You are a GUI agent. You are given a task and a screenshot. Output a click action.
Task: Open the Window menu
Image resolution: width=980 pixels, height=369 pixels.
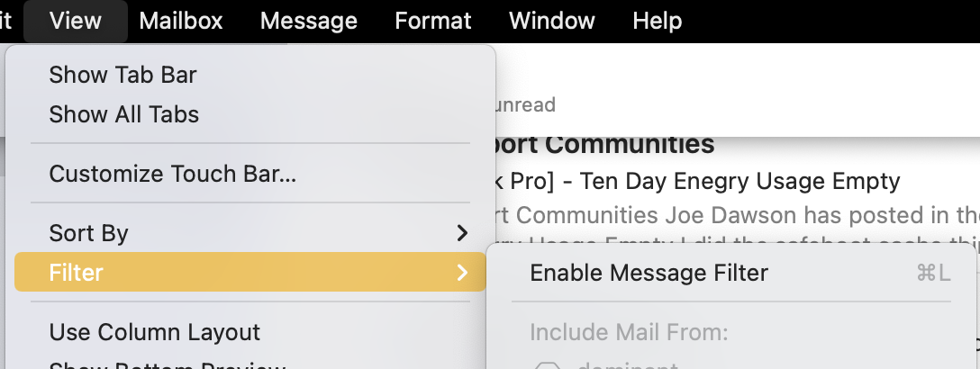(552, 21)
